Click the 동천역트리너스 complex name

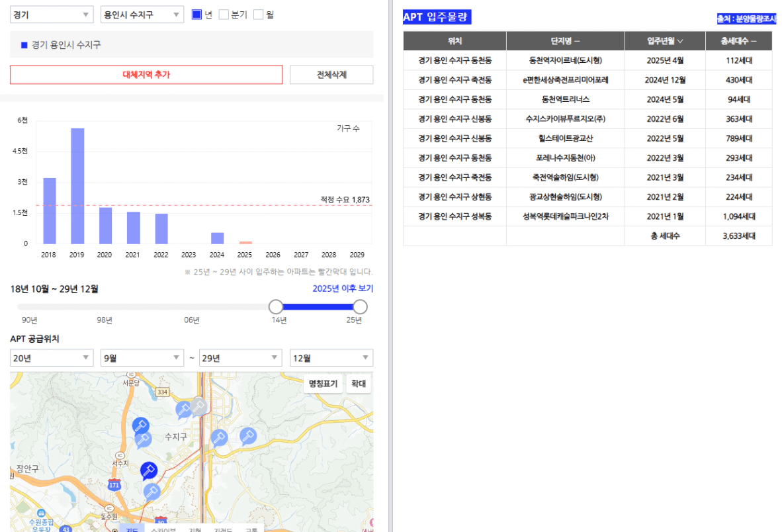pyautogui.click(x=565, y=99)
